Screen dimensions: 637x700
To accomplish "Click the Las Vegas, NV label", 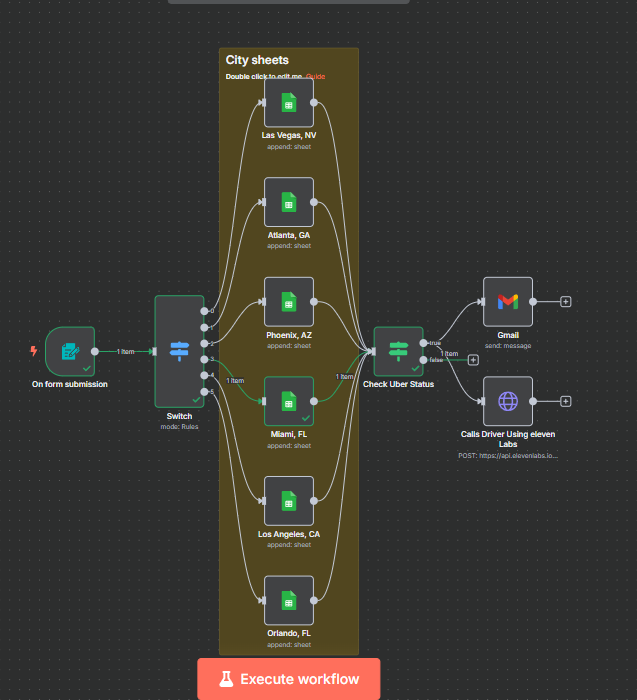I will pos(289,135).
